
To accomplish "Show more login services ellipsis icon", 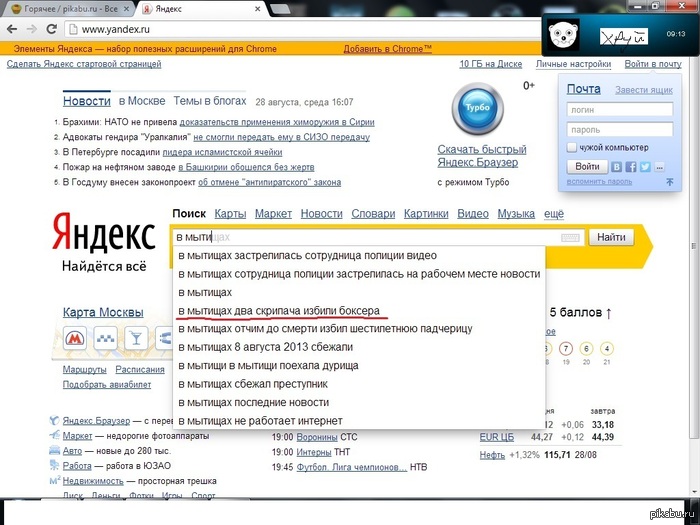I will pyautogui.click(x=659, y=167).
